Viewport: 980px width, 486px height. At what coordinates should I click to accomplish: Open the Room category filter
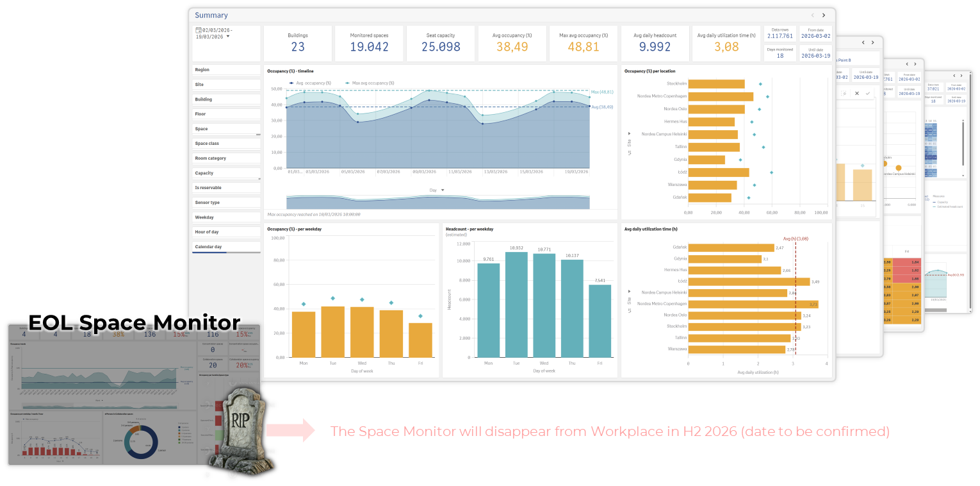click(x=226, y=158)
